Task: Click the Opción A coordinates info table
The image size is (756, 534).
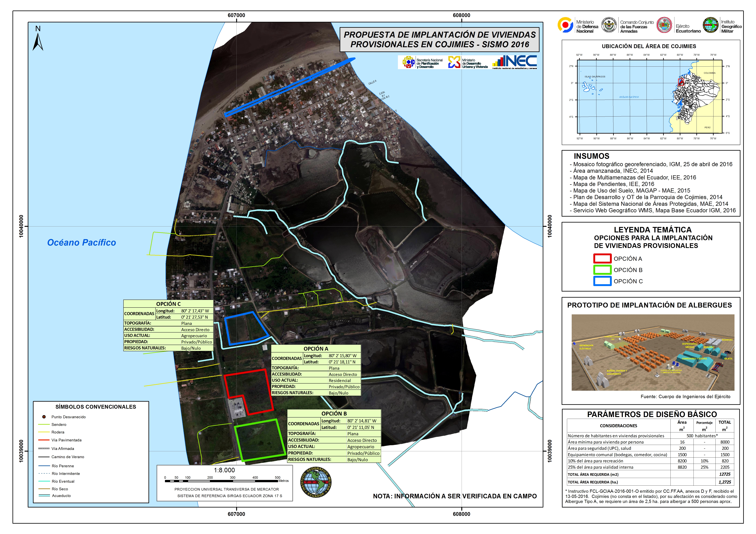Action: point(316,370)
